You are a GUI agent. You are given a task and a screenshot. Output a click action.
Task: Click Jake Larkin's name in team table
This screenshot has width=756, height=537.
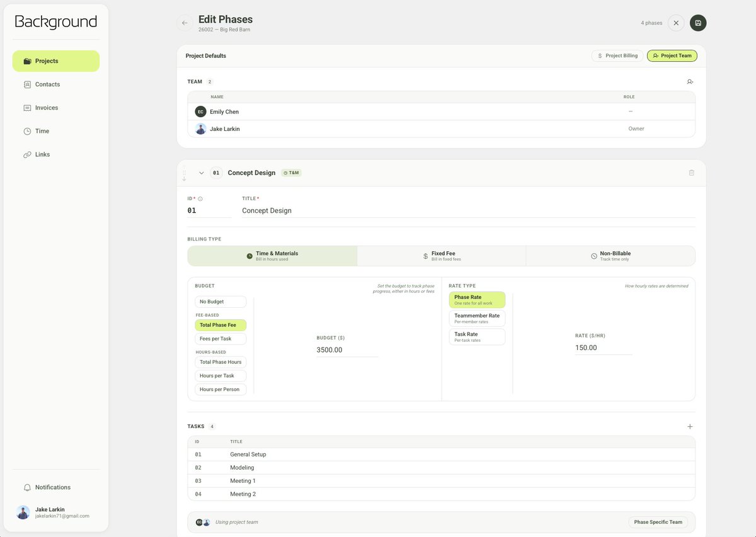click(225, 128)
